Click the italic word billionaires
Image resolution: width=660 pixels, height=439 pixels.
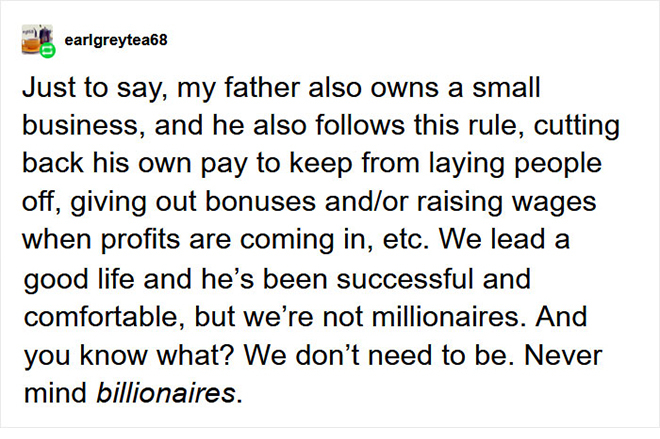pyautogui.click(x=166, y=393)
